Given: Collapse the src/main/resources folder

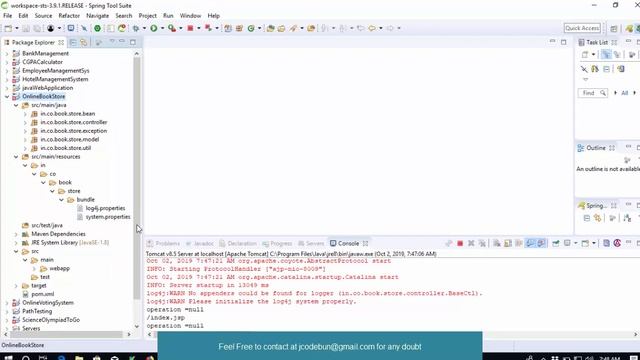Looking at the screenshot, I should click(x=16, y=157).
